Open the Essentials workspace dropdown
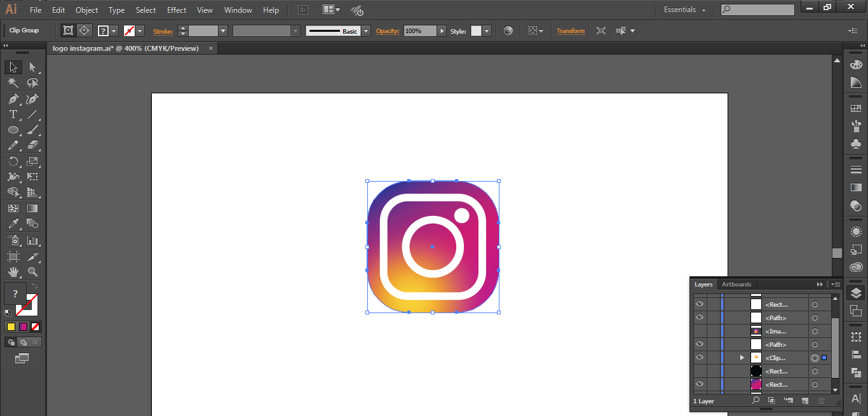Viewport: 868px width, 416px height. (x=685, y=10)
